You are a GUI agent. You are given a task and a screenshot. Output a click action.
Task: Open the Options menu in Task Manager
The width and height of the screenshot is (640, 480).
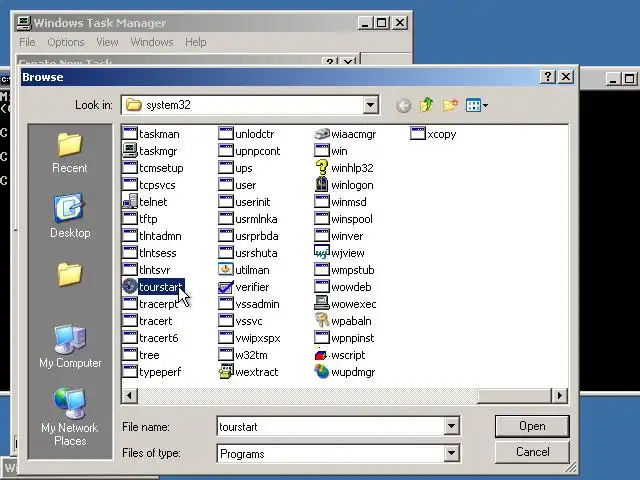coord(66,42)
